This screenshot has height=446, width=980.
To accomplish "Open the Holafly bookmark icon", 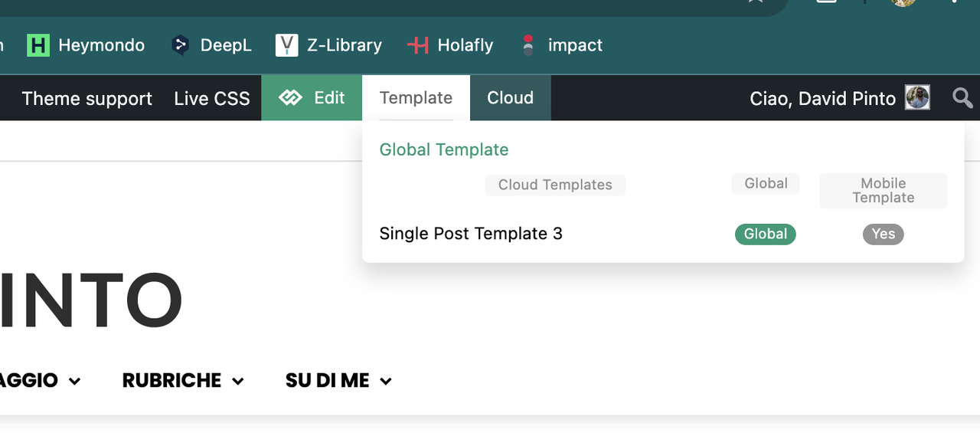I will (x=418, y=45).
